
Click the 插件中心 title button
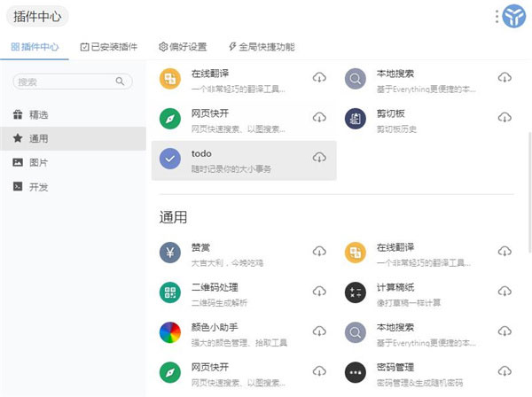(x=37, y=17)
